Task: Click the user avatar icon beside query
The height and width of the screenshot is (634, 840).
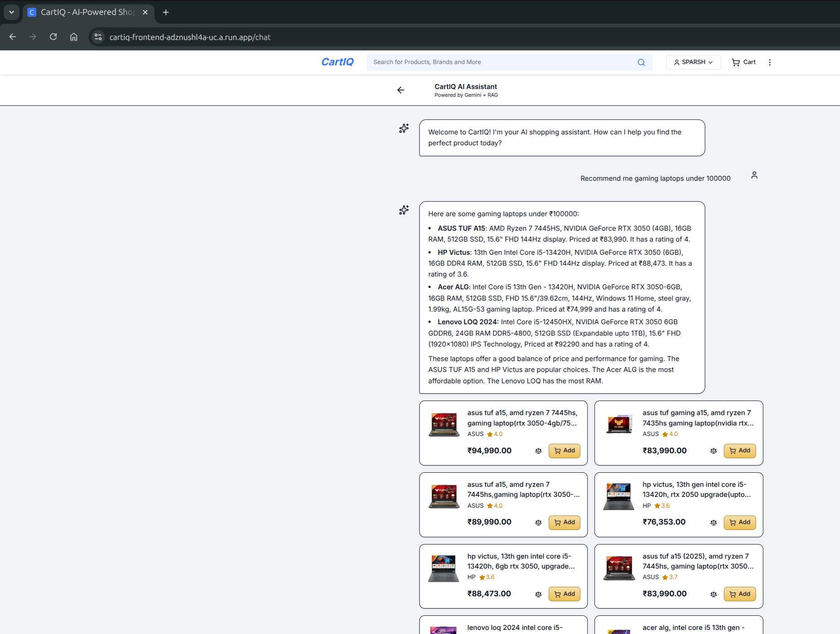Action: coord(754,175)
